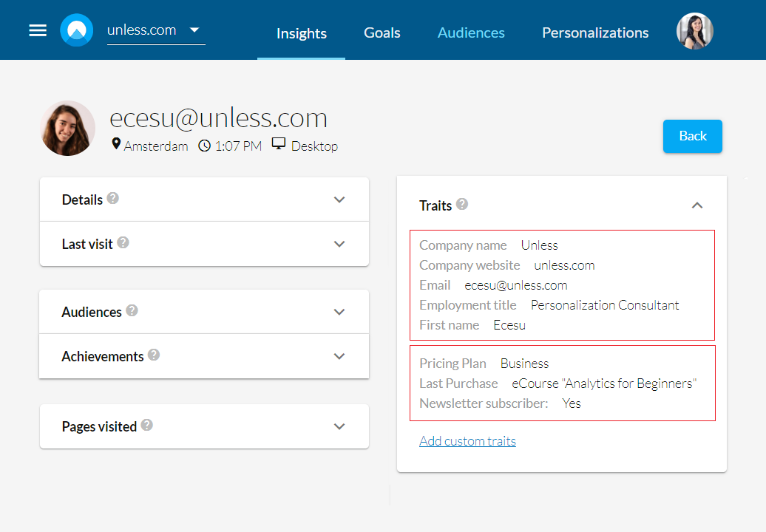This screenshot has width=766, height=532.
Task: Click the Newsletter subscriber value Yes
Action: pyautogui.click(x=572, y=403)
